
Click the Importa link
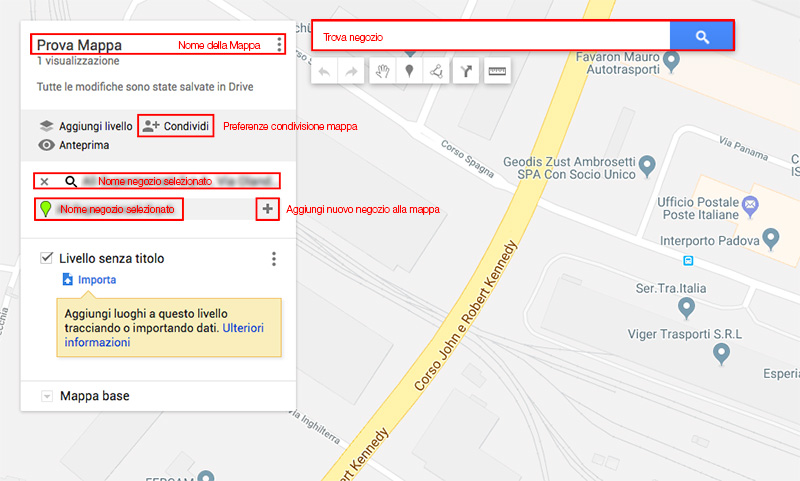click(97, 280)
